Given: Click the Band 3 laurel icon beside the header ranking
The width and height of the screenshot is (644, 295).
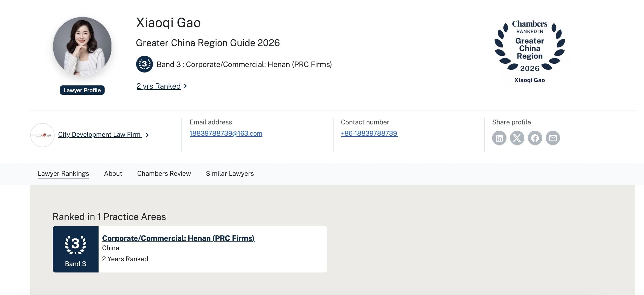Looking at the screenshot, I should [x=144, y=64].
